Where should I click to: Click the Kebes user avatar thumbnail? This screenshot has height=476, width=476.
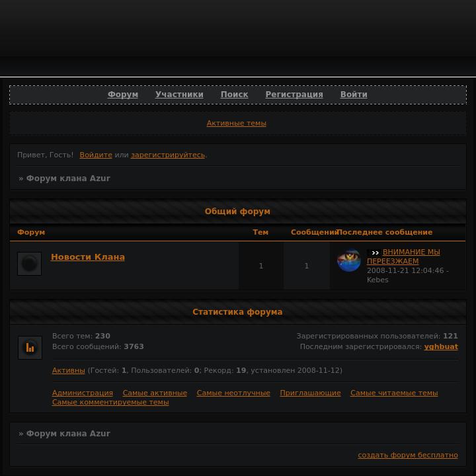point(349,260)
